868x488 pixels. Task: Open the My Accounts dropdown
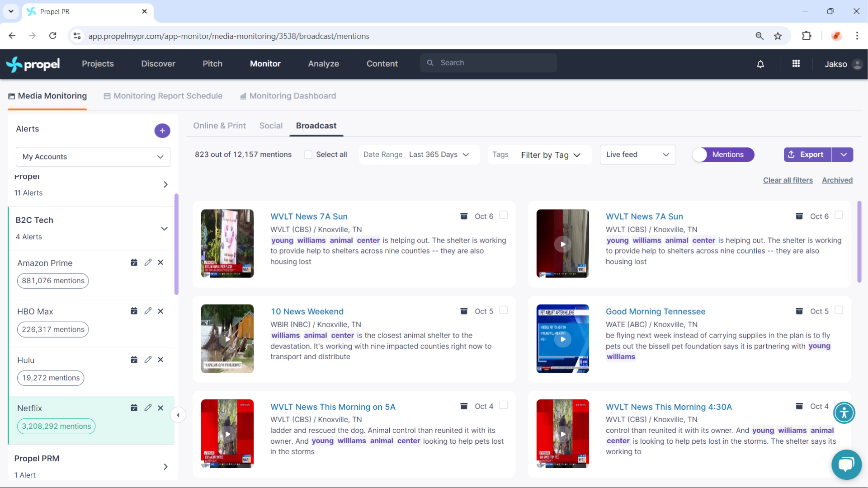click(x=93, y=157)
